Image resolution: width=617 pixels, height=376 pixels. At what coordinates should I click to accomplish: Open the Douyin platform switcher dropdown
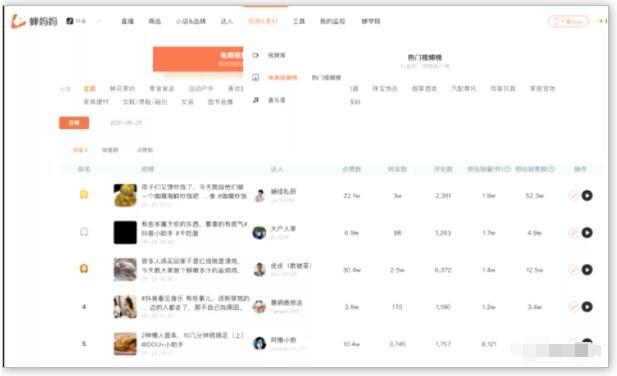click(x=83, y=21)
